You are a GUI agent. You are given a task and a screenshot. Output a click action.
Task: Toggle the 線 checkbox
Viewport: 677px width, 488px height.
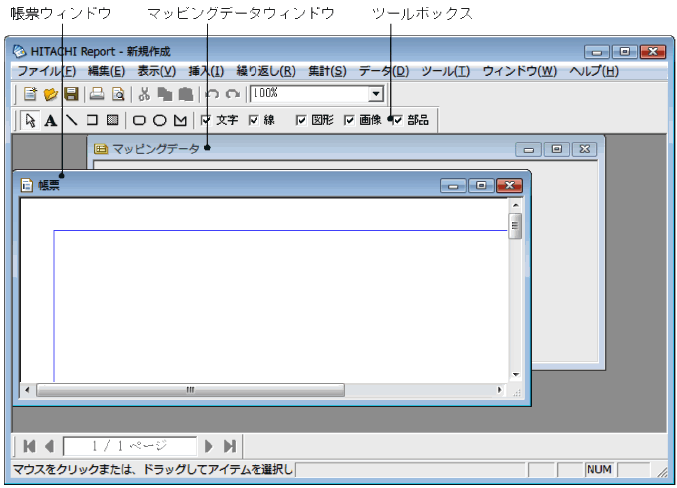[x=253, y=120]
